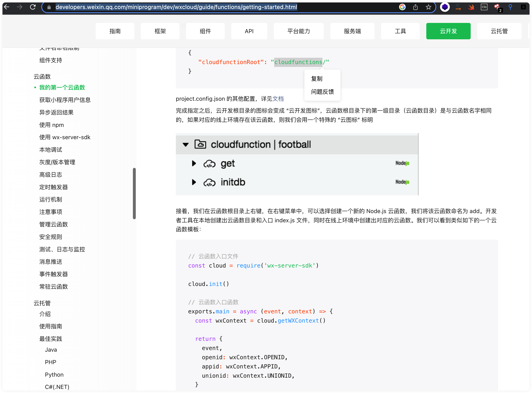Click the Google icon in address bar
The height and width of the screenshot is (393, 532).
coord(402,7)
